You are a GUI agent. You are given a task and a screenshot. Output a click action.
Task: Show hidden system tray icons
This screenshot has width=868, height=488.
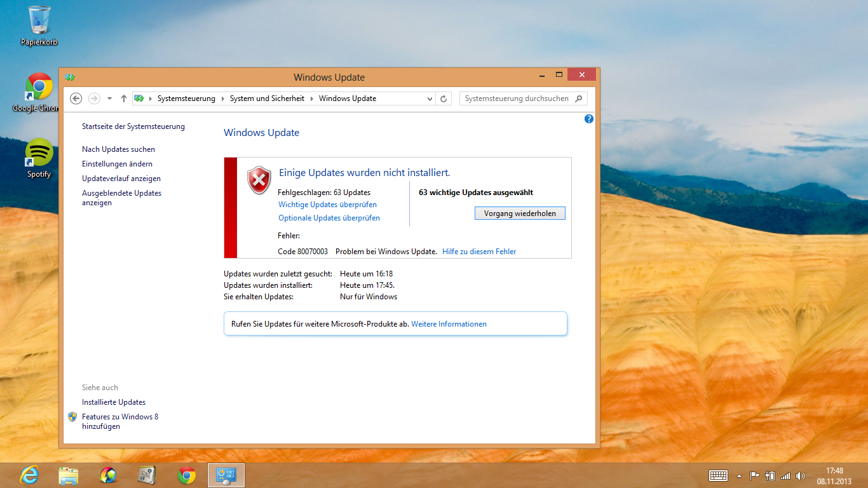coord(739,475)
